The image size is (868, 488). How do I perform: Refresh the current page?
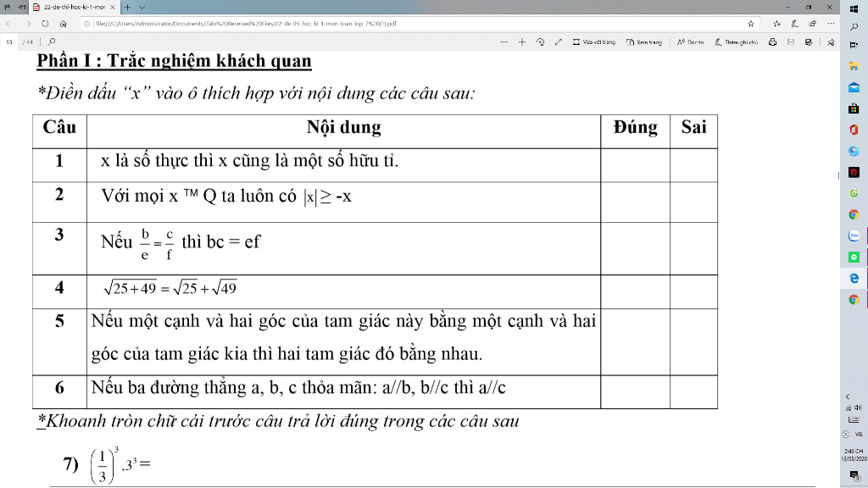[45, 24]
